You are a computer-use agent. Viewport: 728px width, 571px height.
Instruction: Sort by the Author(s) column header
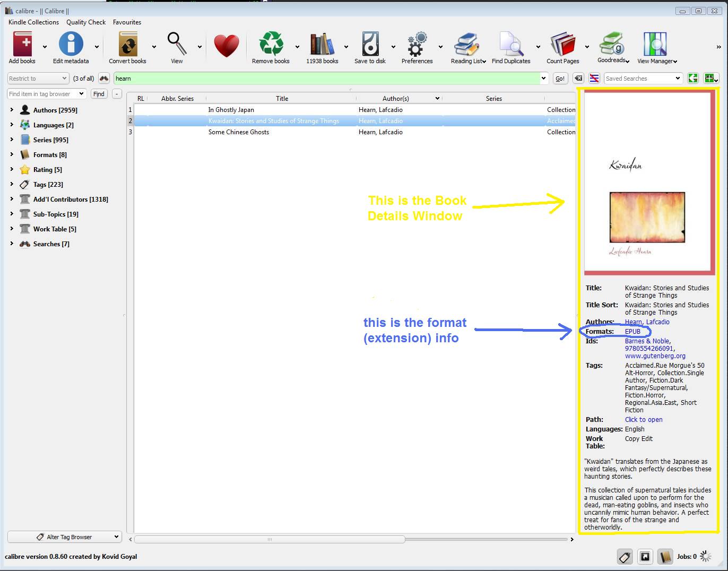click(399, 99)
